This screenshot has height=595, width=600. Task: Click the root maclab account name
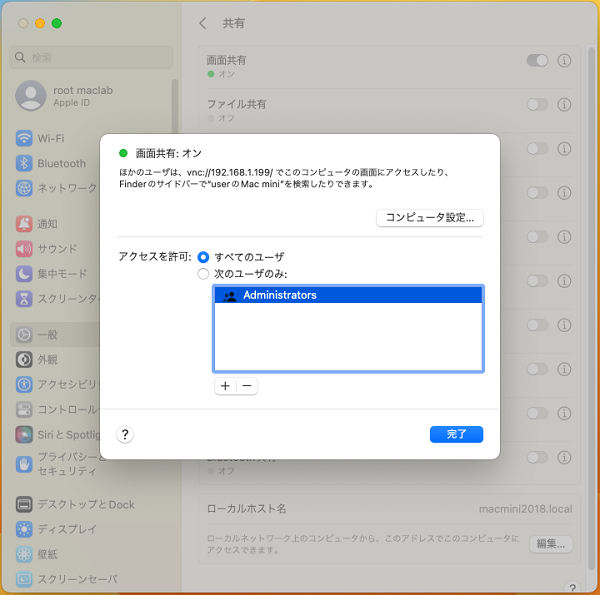[83, 90]
